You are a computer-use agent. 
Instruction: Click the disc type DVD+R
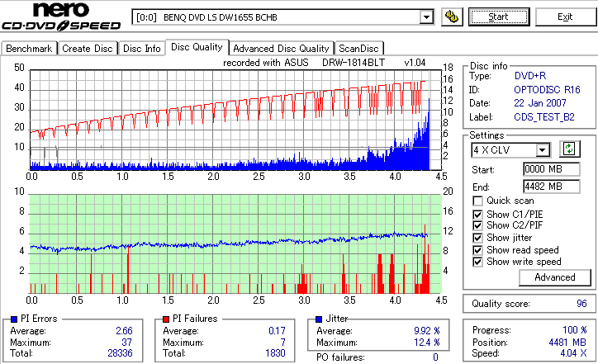click(530, 76)
